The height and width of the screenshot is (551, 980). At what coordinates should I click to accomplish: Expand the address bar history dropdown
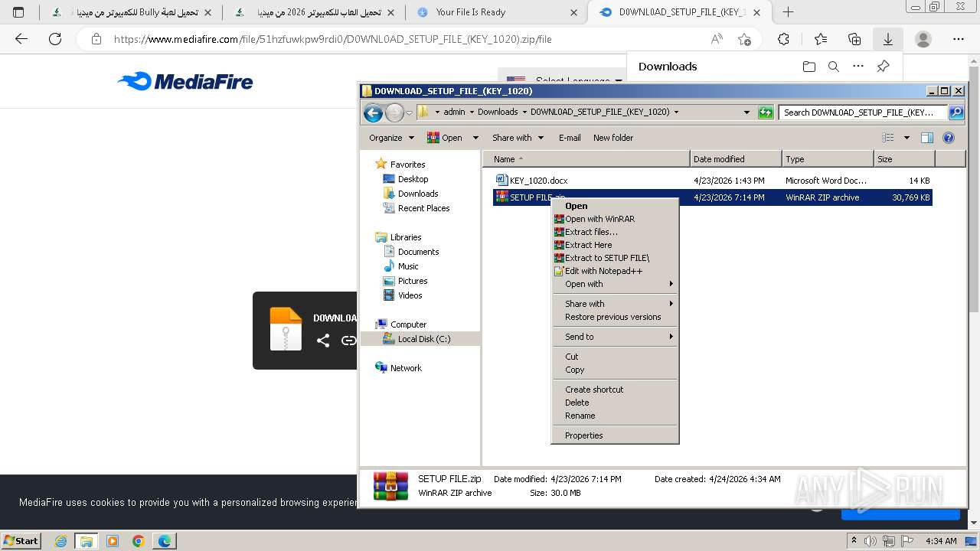tap(746, 112)
